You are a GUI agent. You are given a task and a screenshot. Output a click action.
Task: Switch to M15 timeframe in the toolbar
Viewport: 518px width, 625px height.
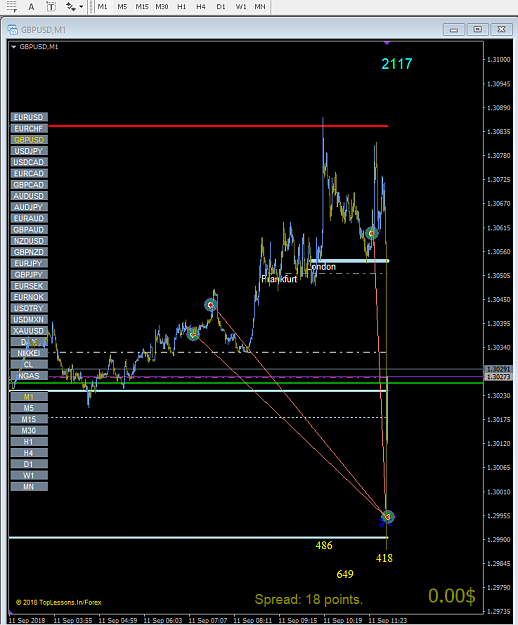pyautogui.click(x=142, y=7)
